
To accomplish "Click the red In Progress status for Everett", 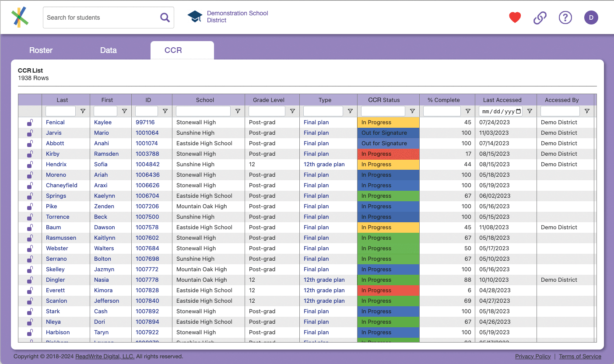I will tap(388, 290).
